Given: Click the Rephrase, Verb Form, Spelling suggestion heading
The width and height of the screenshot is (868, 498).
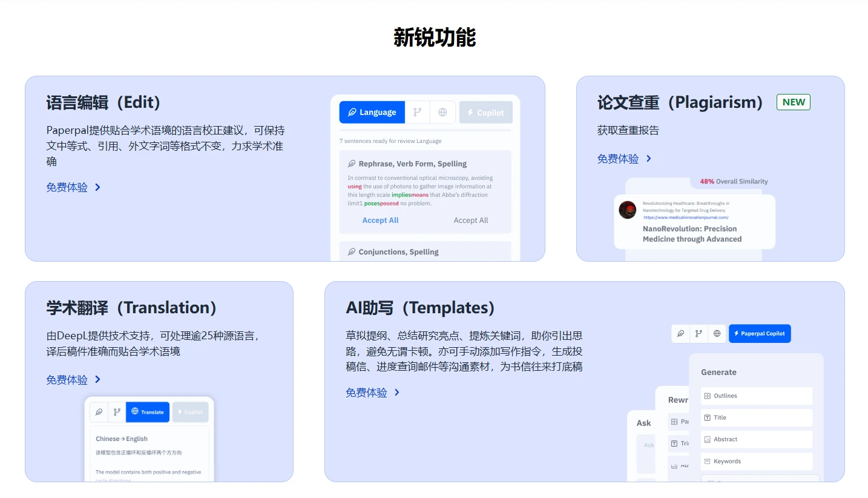Looking at the screenshot, I should tap(412, 164).
